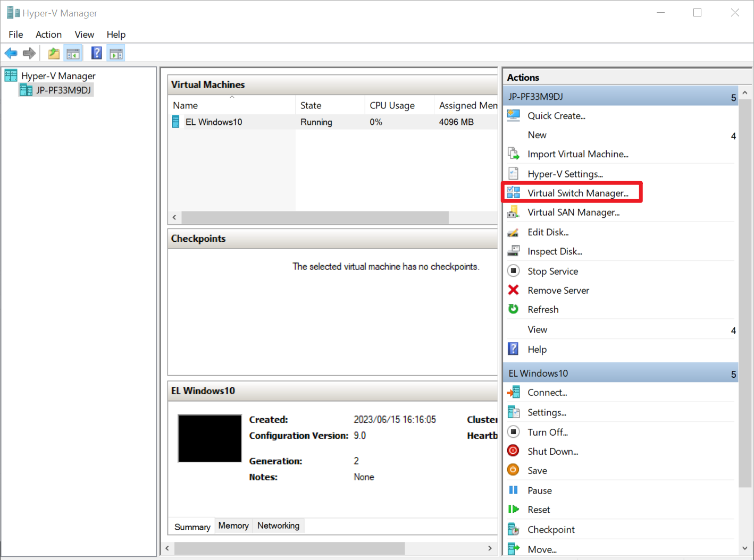Click Connect... action
Screen dimensions: 754x560
click(x=547, y=393)
